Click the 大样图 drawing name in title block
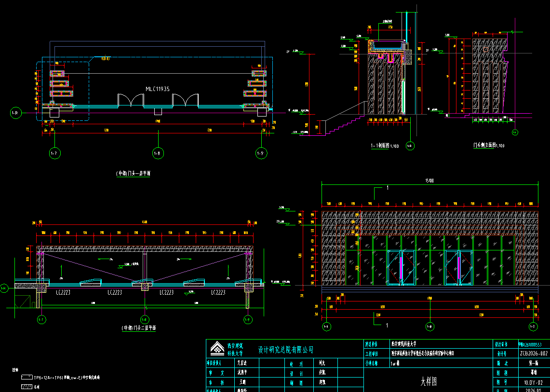The height and width of the screenshot is (392, 550). coord(429,382)
